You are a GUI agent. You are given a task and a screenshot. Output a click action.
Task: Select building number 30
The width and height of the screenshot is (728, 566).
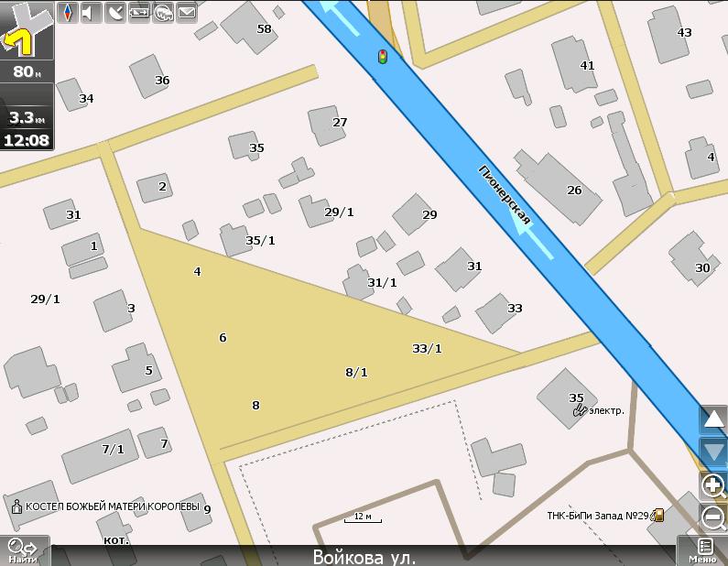(x=702, y=268)
